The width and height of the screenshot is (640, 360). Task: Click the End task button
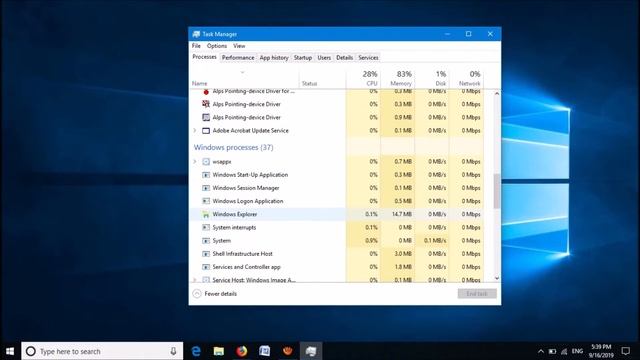pos(477,293)
